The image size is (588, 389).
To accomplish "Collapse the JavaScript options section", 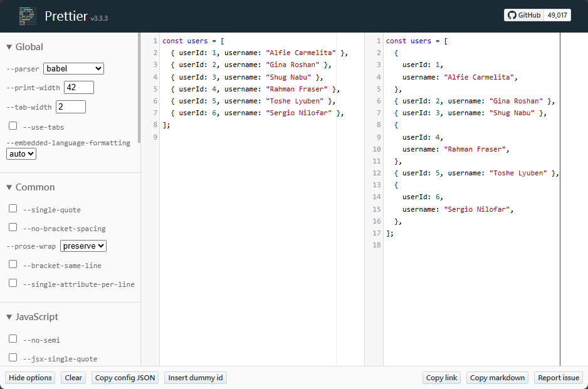I will click(32, 317).
